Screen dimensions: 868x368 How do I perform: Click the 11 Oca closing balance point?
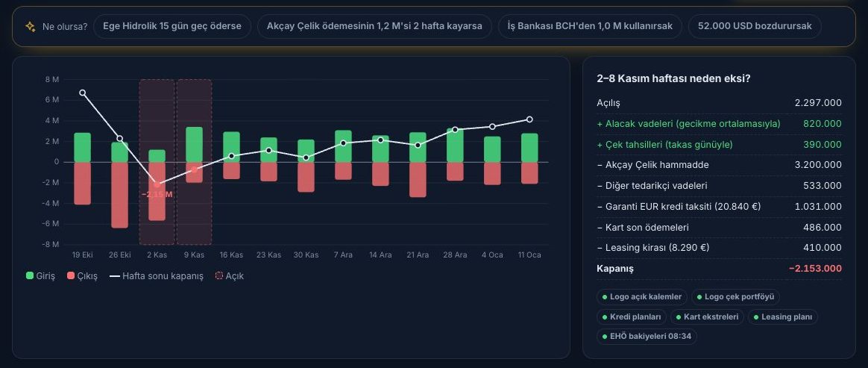(x=529, y=119)
